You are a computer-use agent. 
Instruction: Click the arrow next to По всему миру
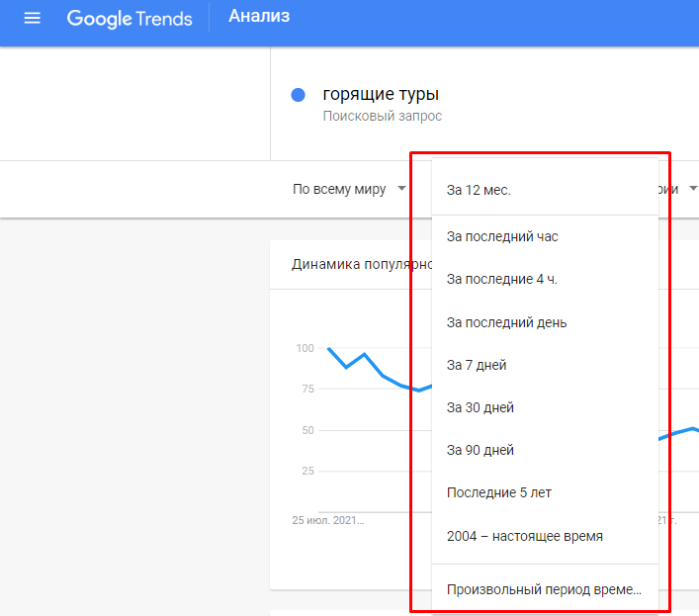pyautogui.click(x=401, y=189)
